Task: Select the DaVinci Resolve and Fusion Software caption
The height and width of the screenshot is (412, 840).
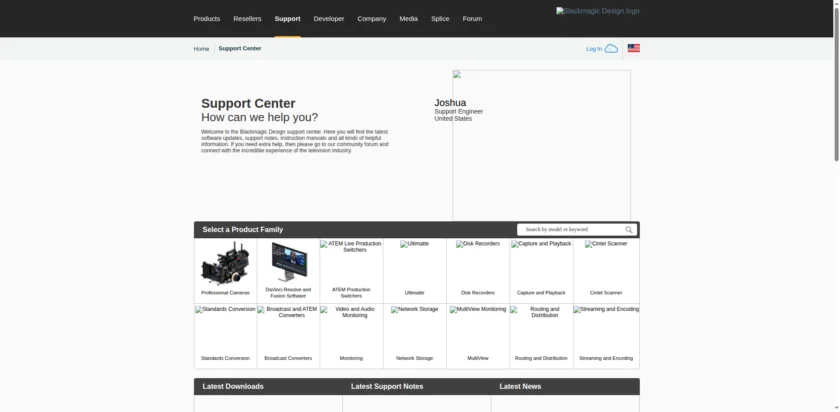Action: coord(288,293)
